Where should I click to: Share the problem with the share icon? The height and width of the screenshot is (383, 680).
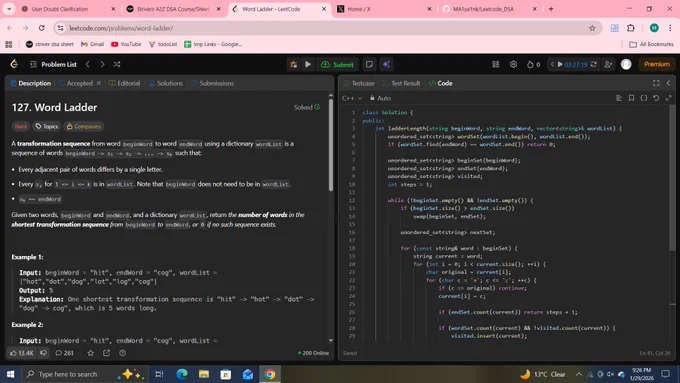coord(106,353)
